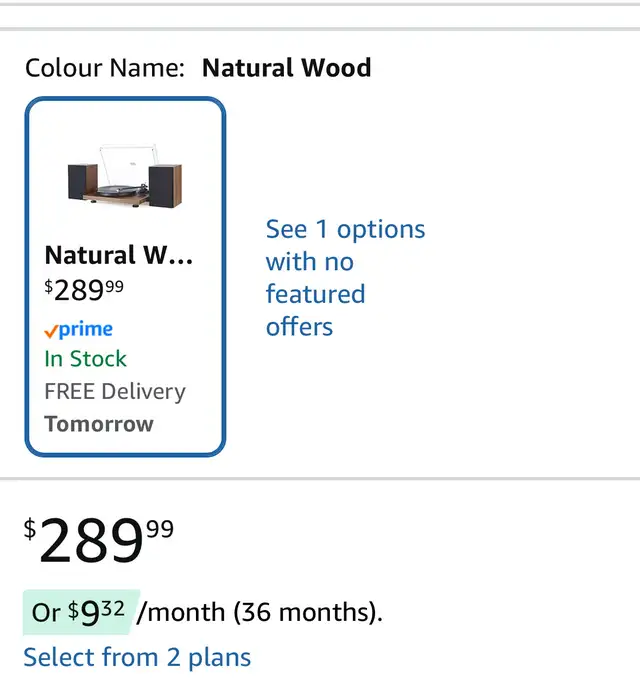The width and height of the screenshot is (640, 692).
Task: Open "See 1 options with no featured offers"
Action: point(344,277)
